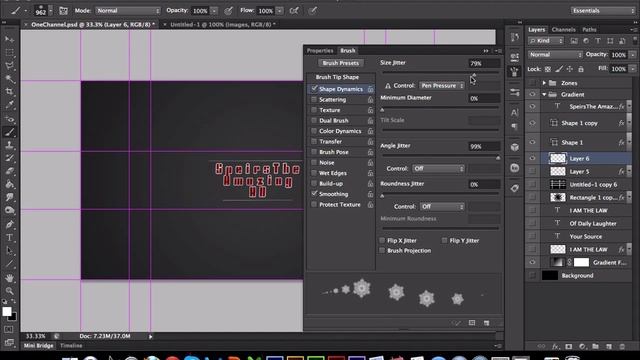
Task: Toggle pressure for opacity icon
Action: (x=228, y=11)
